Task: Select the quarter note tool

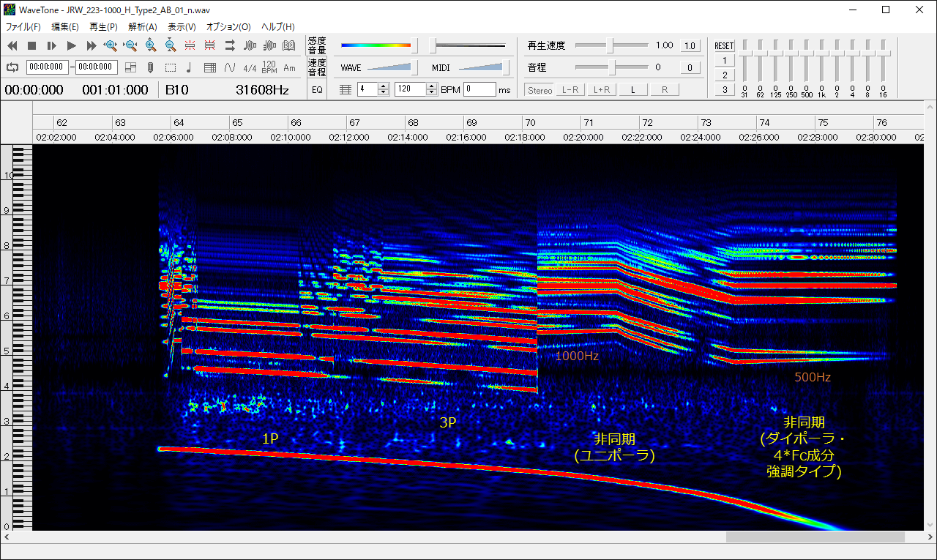Action: [x=190, y=67]
